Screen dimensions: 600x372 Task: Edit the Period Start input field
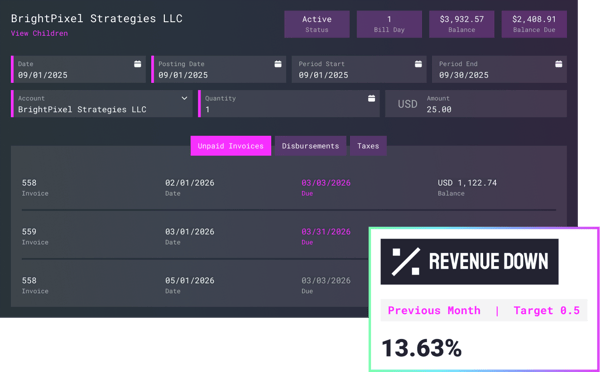[359, 69]
